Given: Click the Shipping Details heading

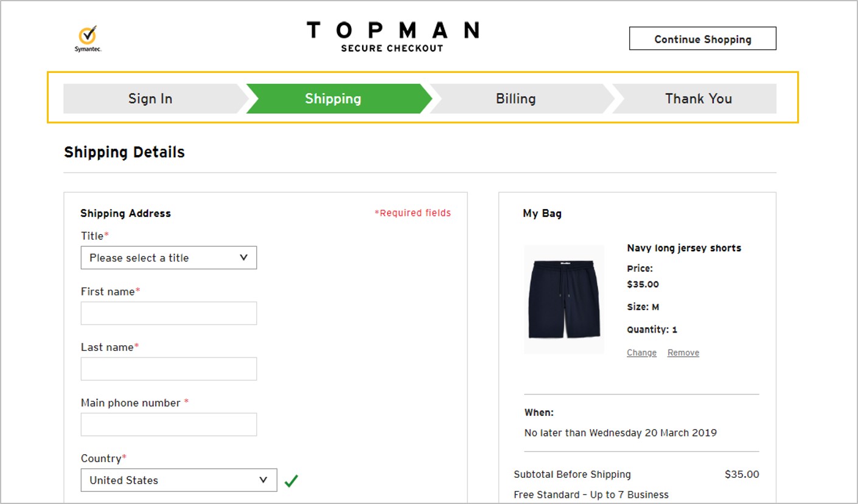Looking at the screenshot, I should pos(124,152).
